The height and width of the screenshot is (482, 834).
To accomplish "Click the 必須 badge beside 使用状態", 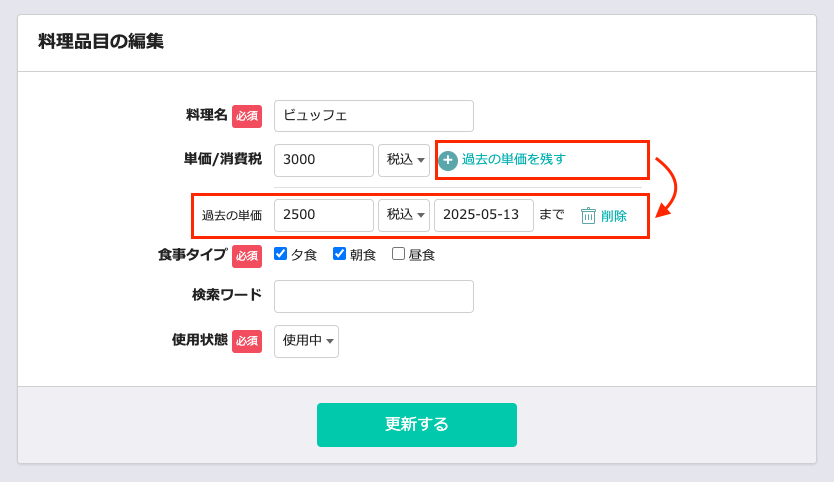I will tap(247, 341).
